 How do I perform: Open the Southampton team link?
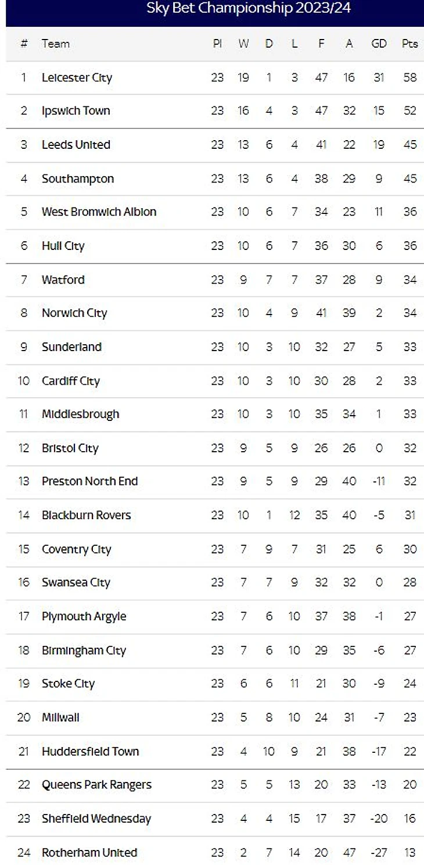77,178
